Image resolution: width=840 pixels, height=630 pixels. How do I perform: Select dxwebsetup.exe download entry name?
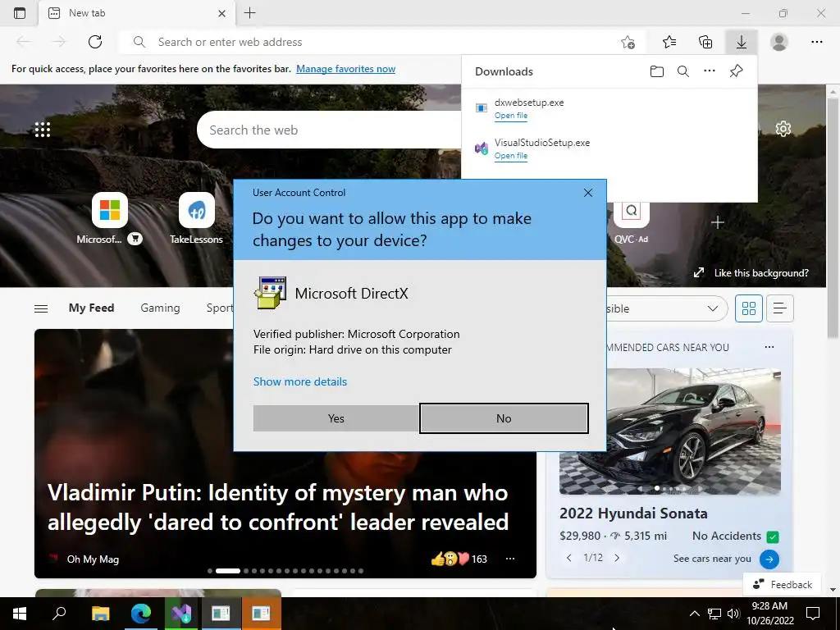click(529, 103)
